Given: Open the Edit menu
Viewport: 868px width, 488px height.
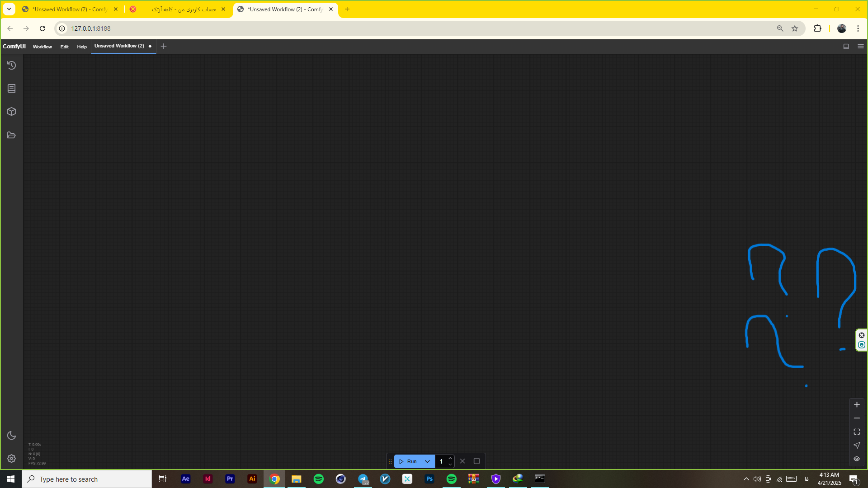Looking at the screenshot, I should (x=64, y=47).
